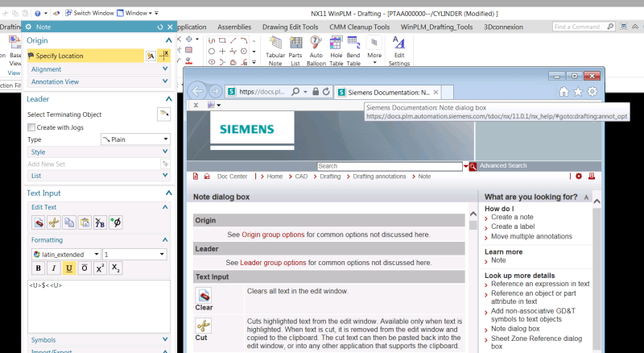The width and height of the screenshot is (644, 353).
Task: Click Switch Window button
Action: point(89,13)
